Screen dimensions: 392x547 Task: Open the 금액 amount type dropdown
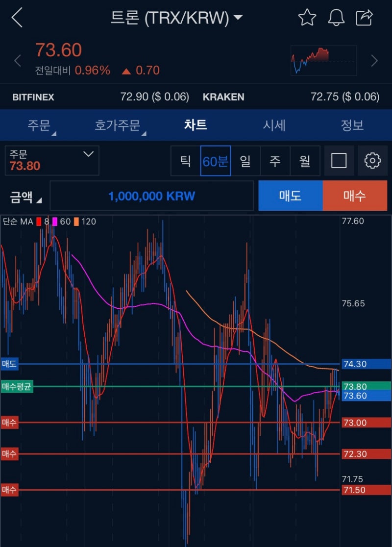(24, 196)
